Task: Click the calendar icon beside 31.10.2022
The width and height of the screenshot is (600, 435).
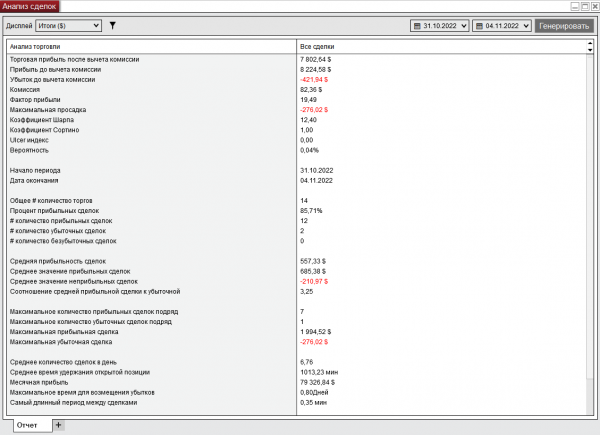Action: coord(417,26)
